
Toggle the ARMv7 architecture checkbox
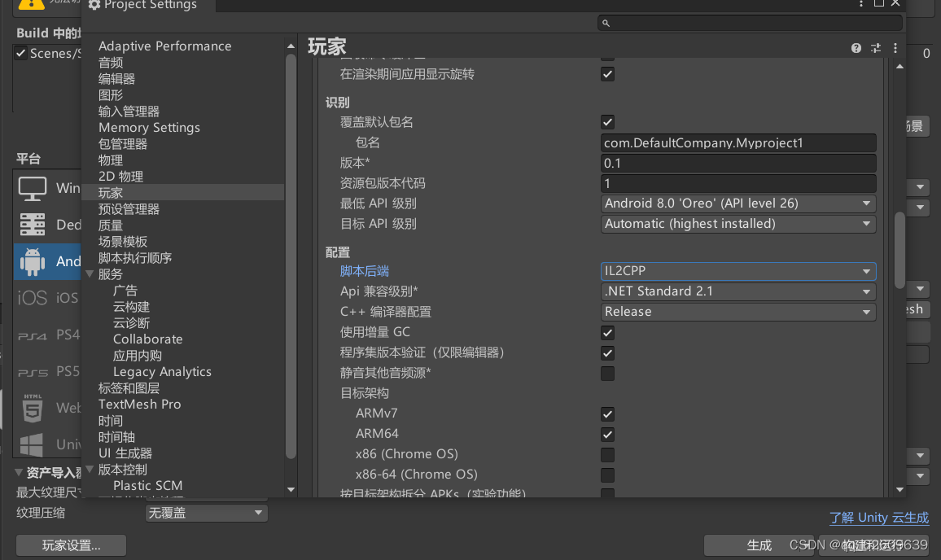607,413
